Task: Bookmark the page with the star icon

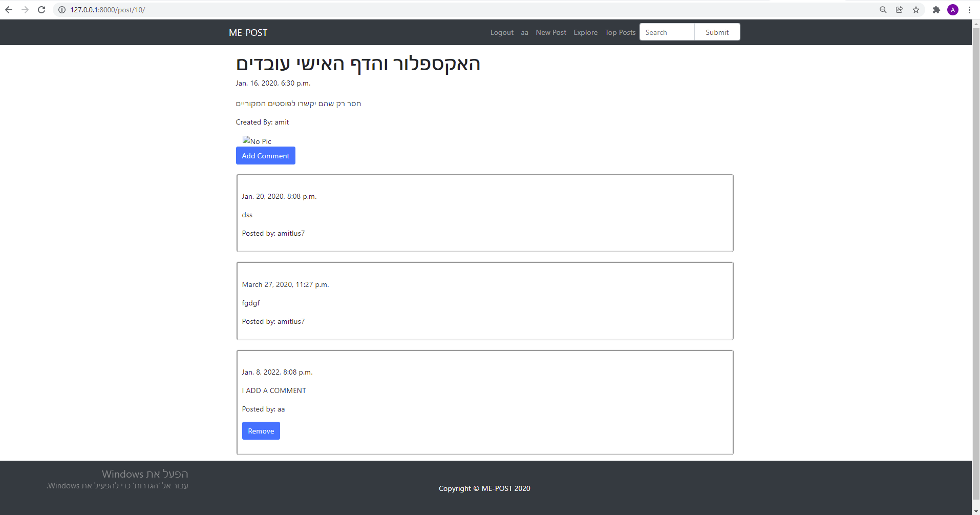Action: 917,9
